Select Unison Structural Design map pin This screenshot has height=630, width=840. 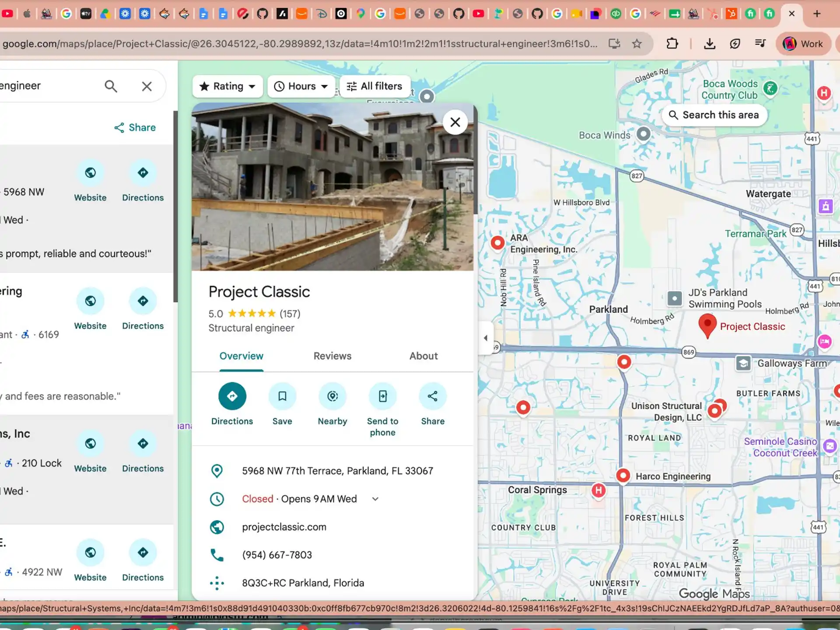pos(714,411)
